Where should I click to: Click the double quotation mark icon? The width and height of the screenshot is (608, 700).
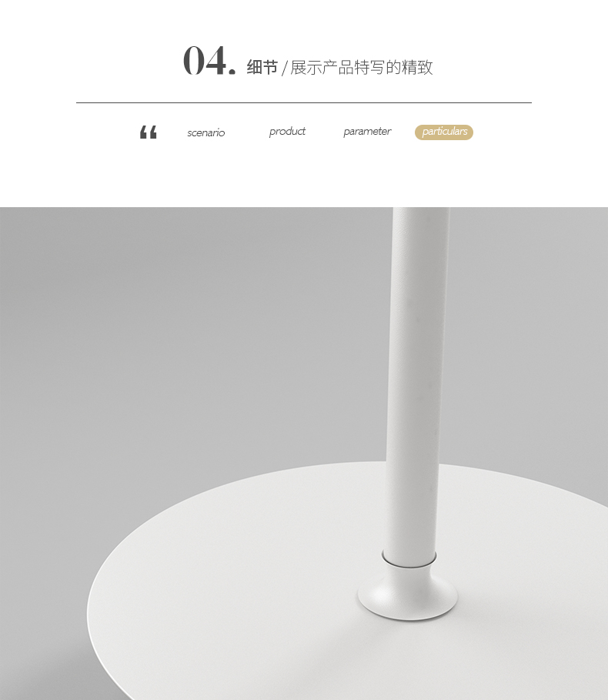tap(148, 132)
